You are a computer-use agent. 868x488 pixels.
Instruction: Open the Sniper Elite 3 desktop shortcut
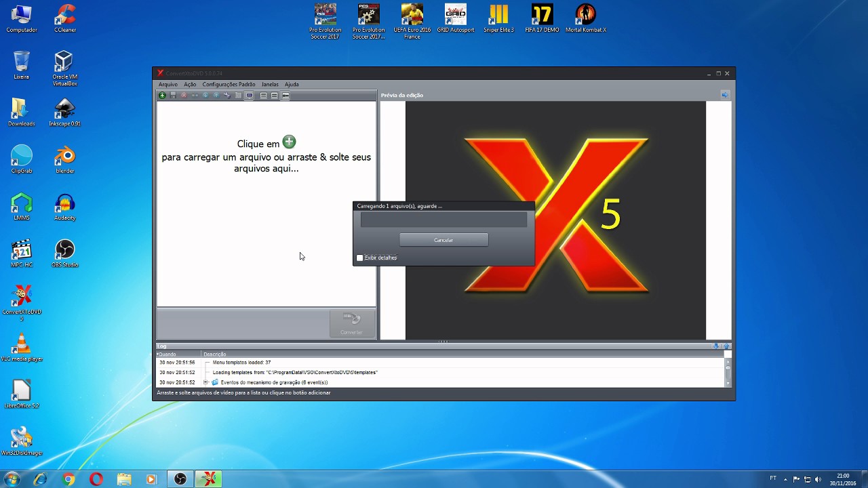(x=498, y=19)
